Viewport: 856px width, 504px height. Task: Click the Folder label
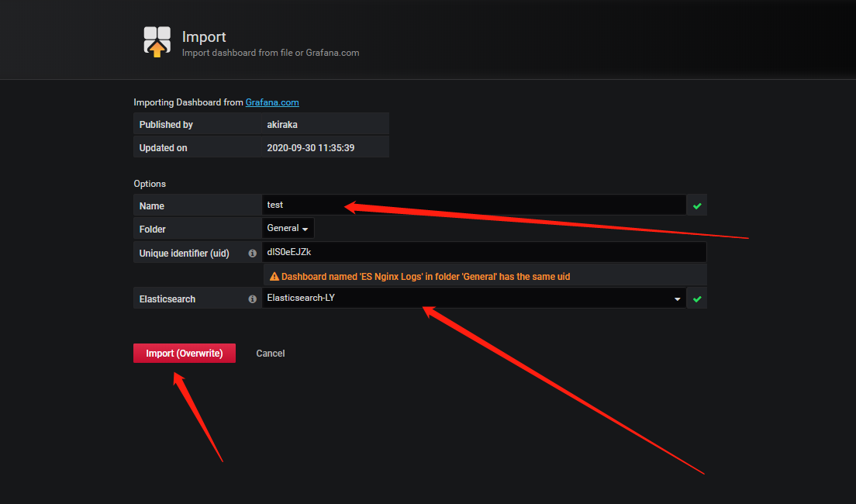[153, 229]
